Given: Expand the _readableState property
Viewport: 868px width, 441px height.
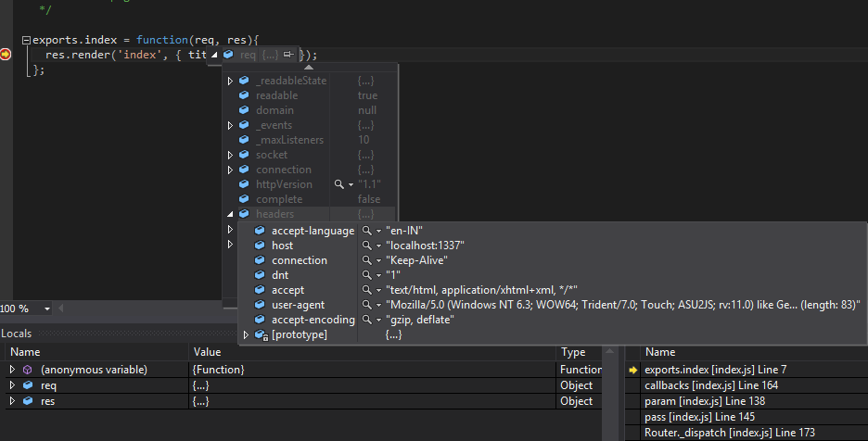Looking at the screenshot, I should coord(230,81).
